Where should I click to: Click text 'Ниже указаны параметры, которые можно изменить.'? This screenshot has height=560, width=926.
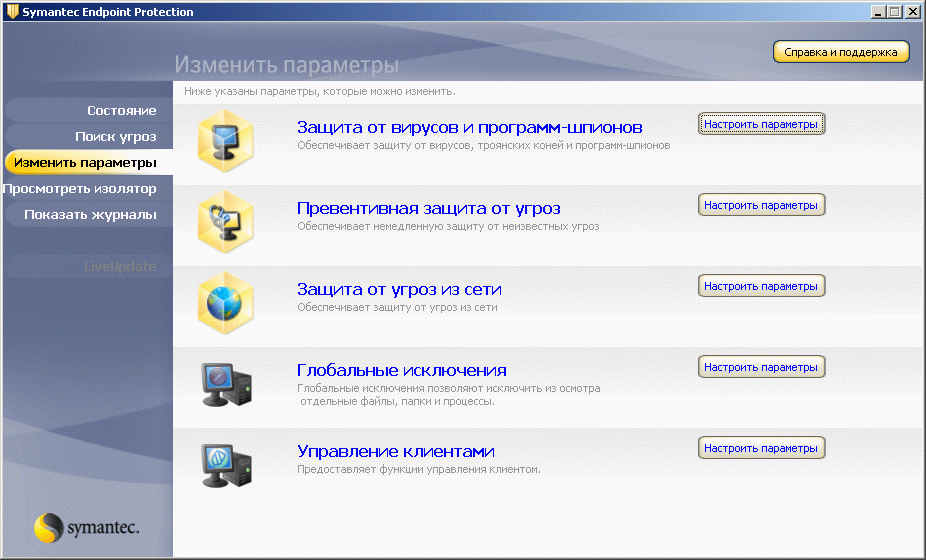pyautogui.click(x=319, y=92)
